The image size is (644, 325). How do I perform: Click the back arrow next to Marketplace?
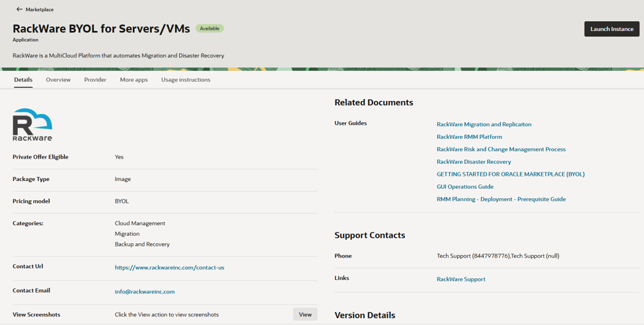click(19, 9)
